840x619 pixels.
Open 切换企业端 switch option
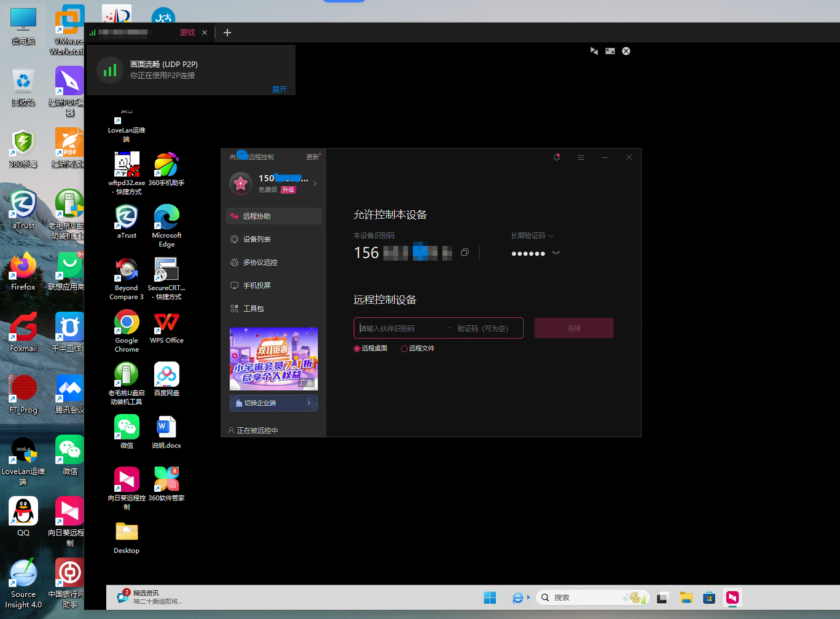click(273, 403)
